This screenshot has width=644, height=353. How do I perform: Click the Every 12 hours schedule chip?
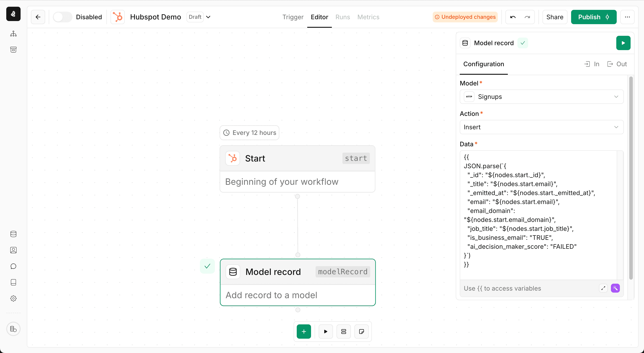(x=250, y=133)
